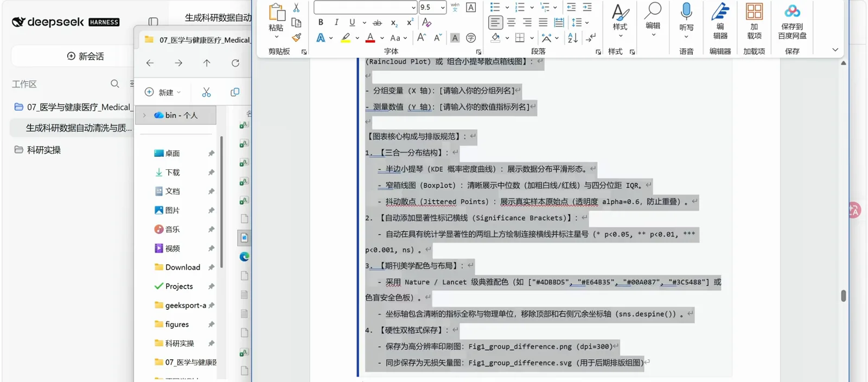The image size is (868, 382).
Task: Start a new chat (新会话) in DeepSeek
Action: click(x=85, y=56)
